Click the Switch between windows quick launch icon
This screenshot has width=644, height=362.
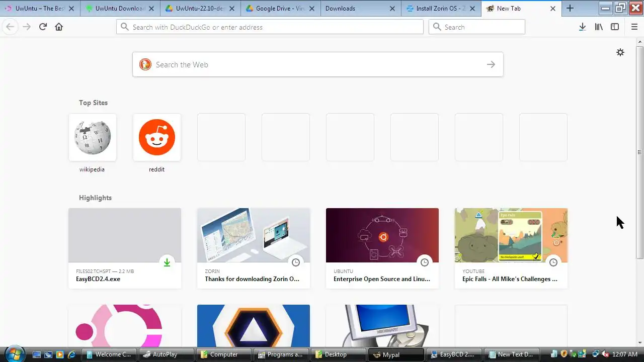coord(48,354)
